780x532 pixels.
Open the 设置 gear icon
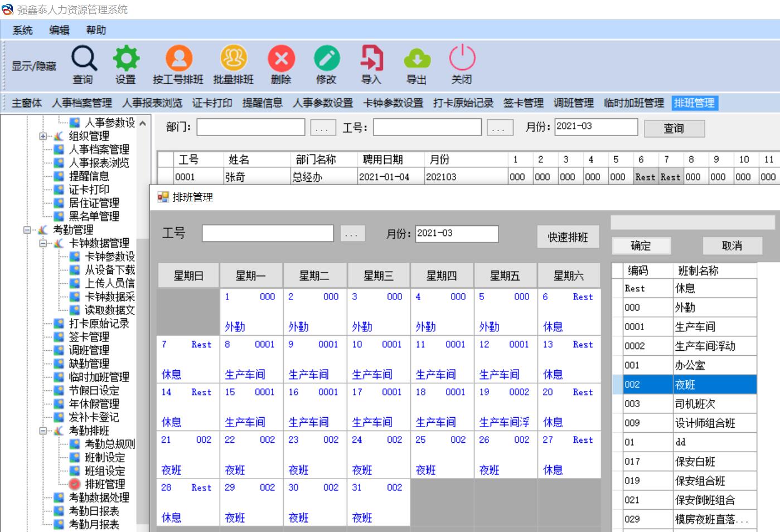(x=125, y=58)
